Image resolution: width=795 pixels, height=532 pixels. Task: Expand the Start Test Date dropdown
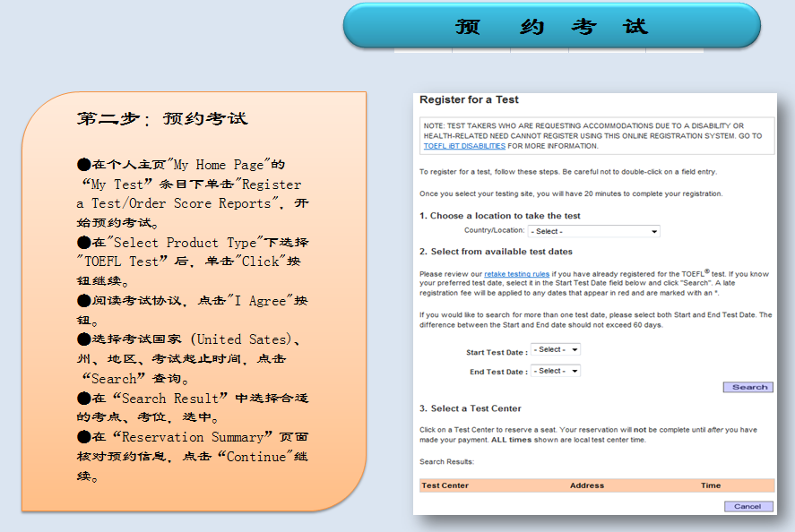tap(555, 349)
